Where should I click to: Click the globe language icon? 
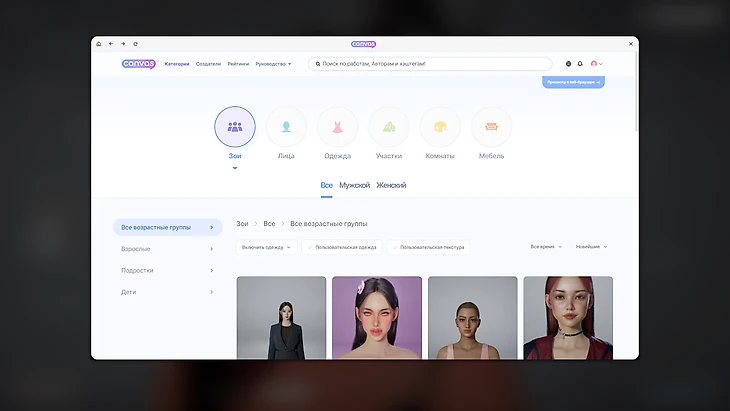(x=568, y=64)
